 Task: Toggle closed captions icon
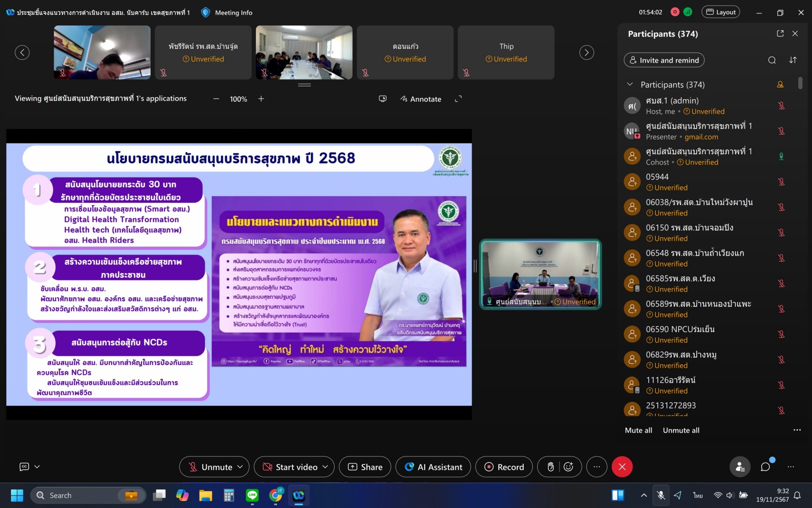(x=24, y=467)
